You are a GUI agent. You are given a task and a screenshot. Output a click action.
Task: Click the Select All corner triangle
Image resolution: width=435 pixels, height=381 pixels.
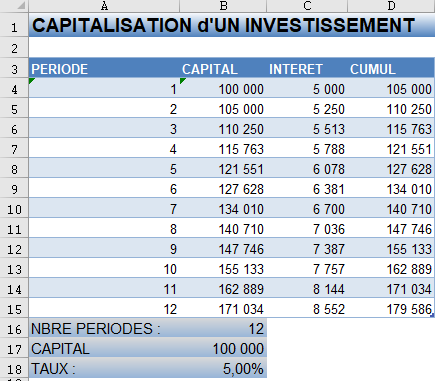click(x=21, y=6)
